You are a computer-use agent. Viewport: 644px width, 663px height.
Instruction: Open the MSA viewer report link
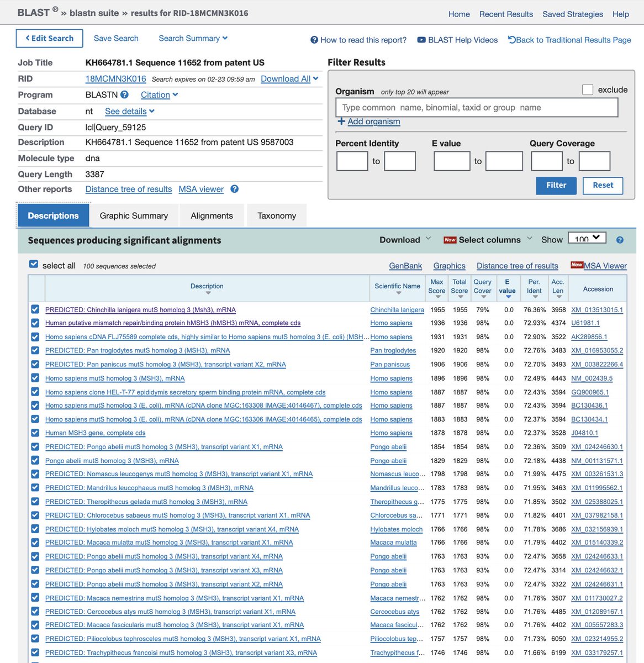tap(201, 189)
